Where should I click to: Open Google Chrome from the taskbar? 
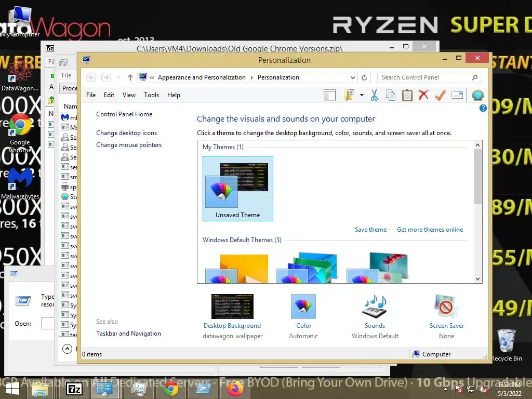[x=171, y=389]
